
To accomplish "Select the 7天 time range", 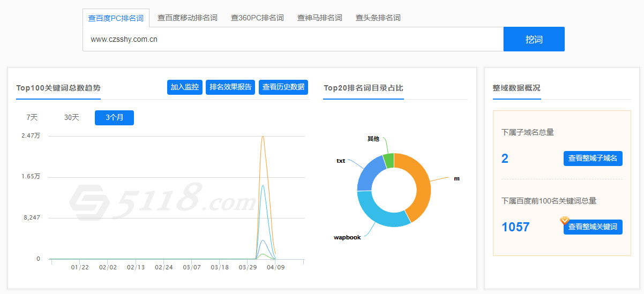I will pos(32,118).
